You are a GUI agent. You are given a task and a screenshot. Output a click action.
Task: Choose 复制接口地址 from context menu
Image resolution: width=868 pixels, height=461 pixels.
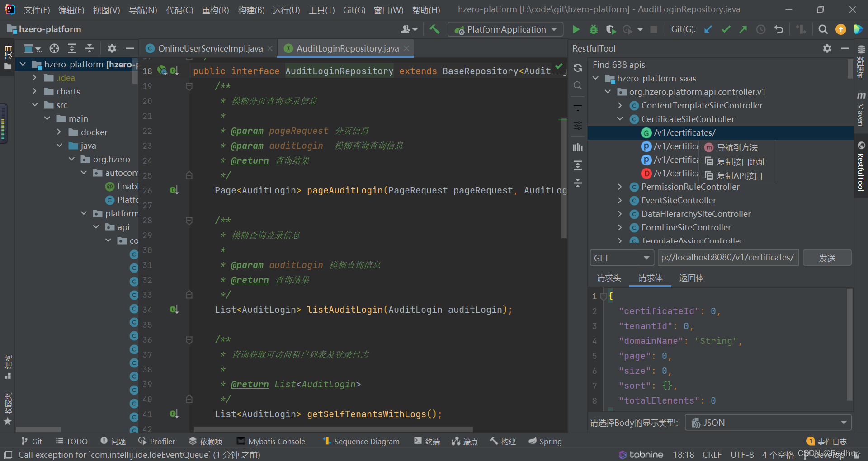(x=737, y=162)
